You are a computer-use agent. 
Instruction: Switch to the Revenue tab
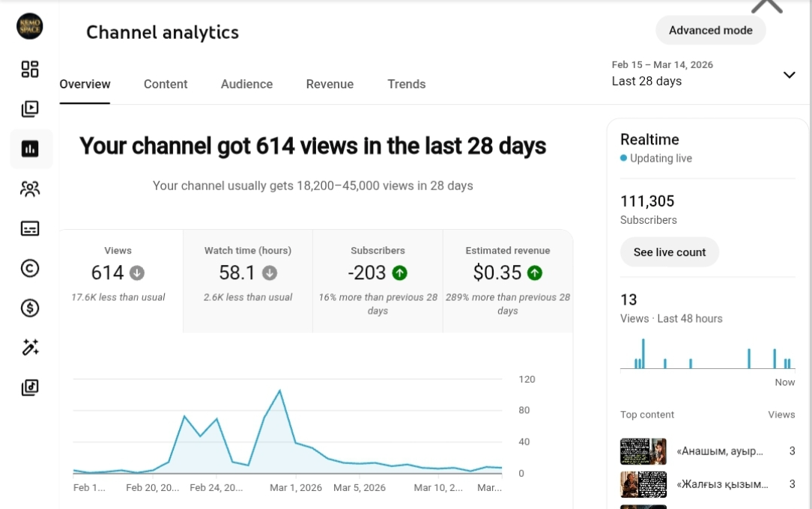[330, 84]
